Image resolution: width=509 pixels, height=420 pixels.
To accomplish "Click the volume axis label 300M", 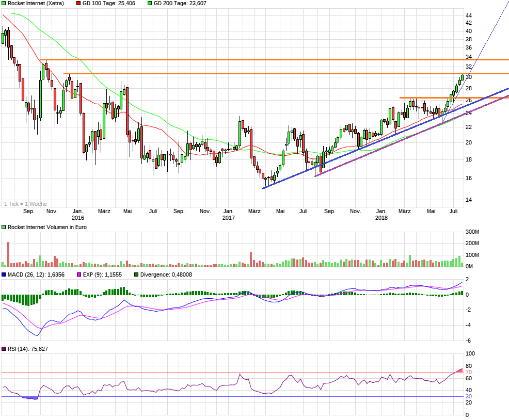I will pyautogui.click(x=472, y=232).
